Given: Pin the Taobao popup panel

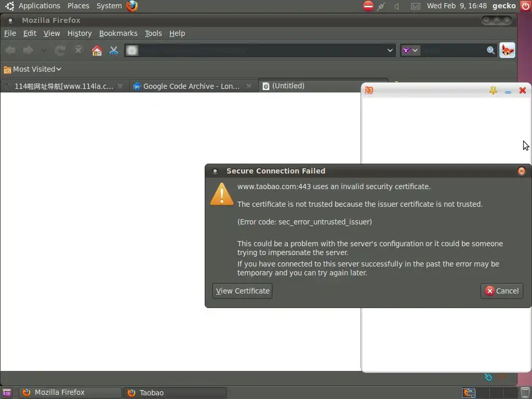Looking at the screenshot, I should click(493, 90).
